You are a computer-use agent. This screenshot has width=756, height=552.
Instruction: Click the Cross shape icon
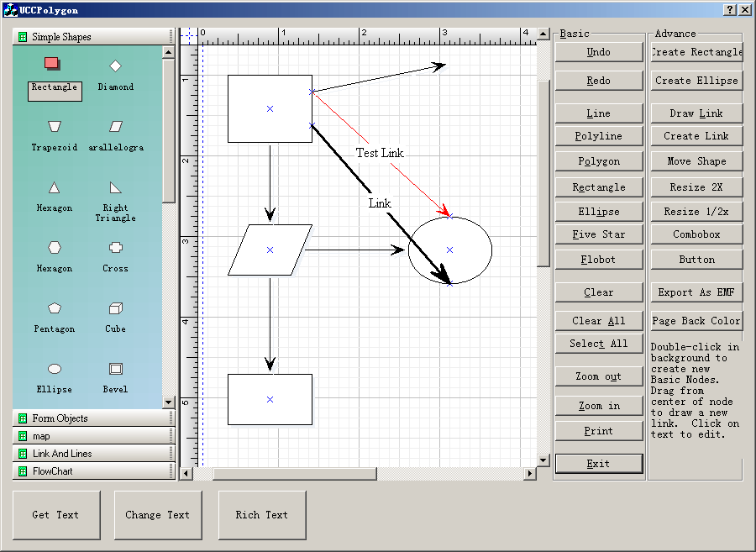click(x=115, y=248)
